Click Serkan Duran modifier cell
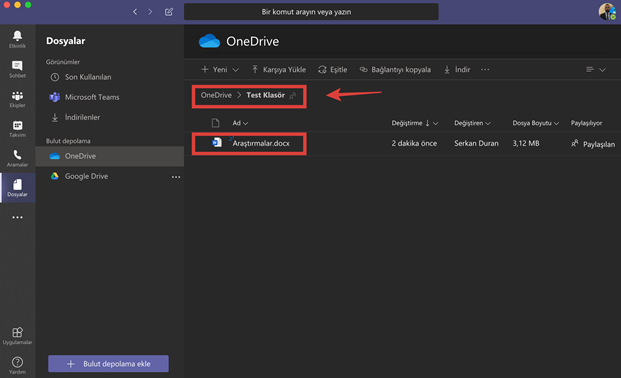Viewport: 621px width, 378px height. [x=476, y=143]
